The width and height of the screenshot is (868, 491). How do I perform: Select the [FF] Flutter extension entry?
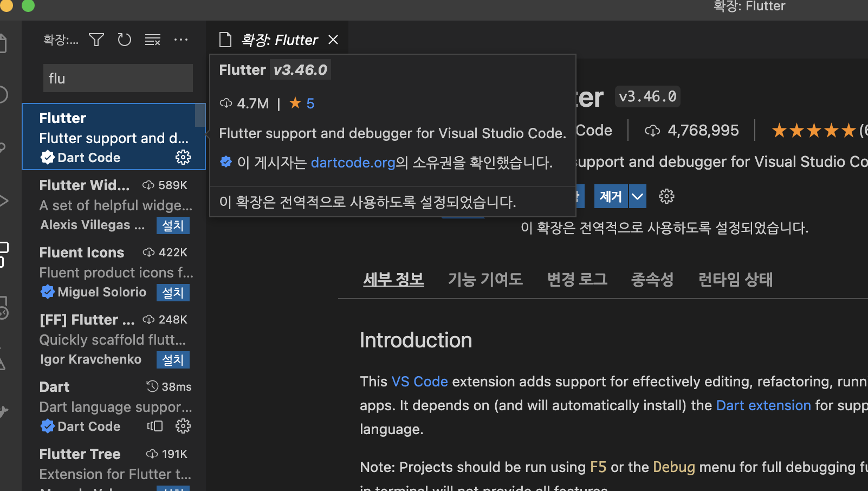point(114,339)
